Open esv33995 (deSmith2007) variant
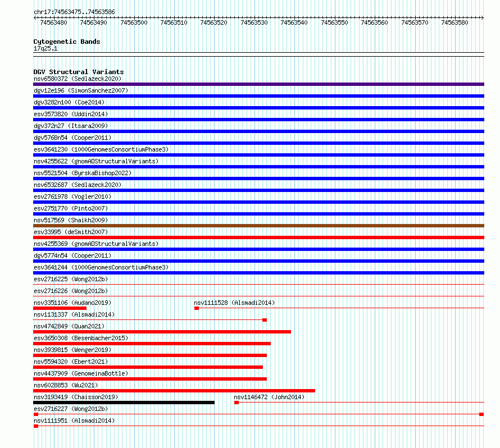This screenshot has width=500, height=448. coord(71,232)
